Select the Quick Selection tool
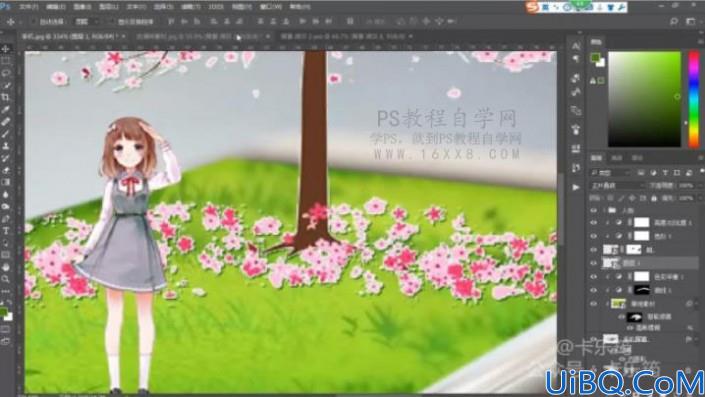705x397 pixels. [x=6, y=85]
